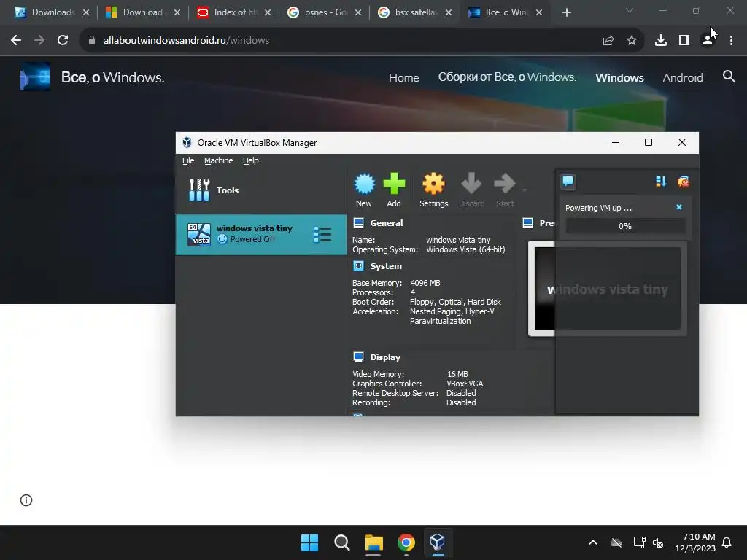Click the System section header
Image resolution: width=747 pixels, height=560 pixels.
(x=386, y=266)
